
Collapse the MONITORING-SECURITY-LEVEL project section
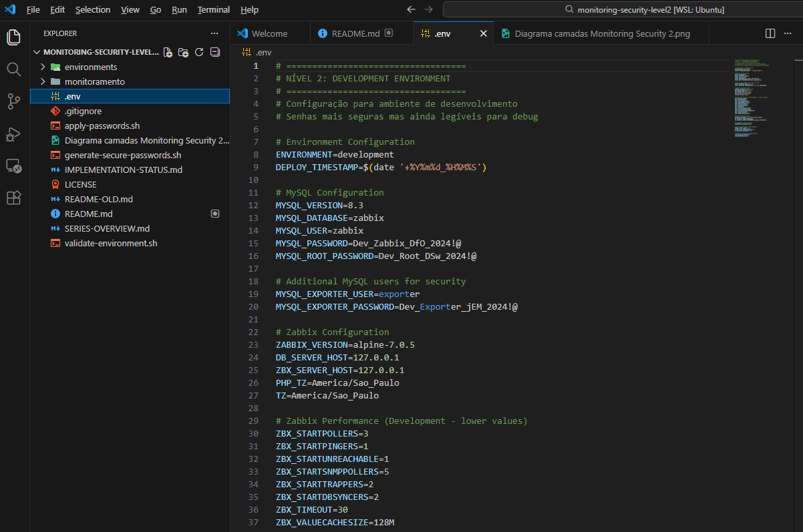tap(37, 52)
